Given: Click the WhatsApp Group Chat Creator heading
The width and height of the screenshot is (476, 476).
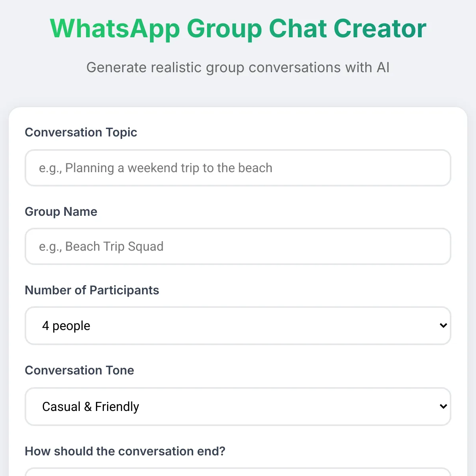Looking at the screenshot, I should [x=238, y=29].
